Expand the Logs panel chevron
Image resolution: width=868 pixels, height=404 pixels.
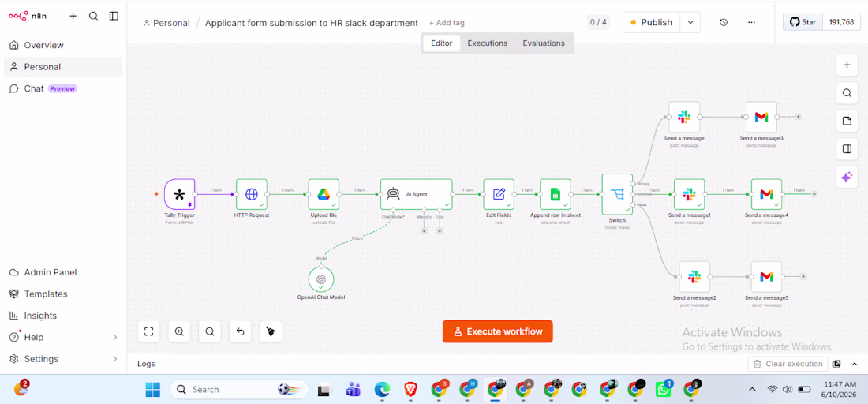pos(854,364)
